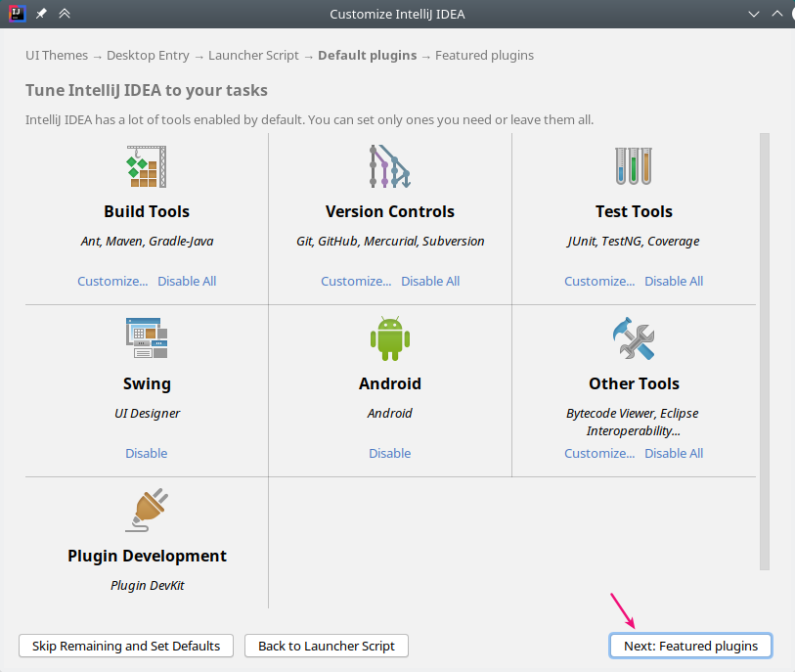Click the Other Tools wrench icon
The height and width of the screenshot is (672, 795).
tap(633, 338)
